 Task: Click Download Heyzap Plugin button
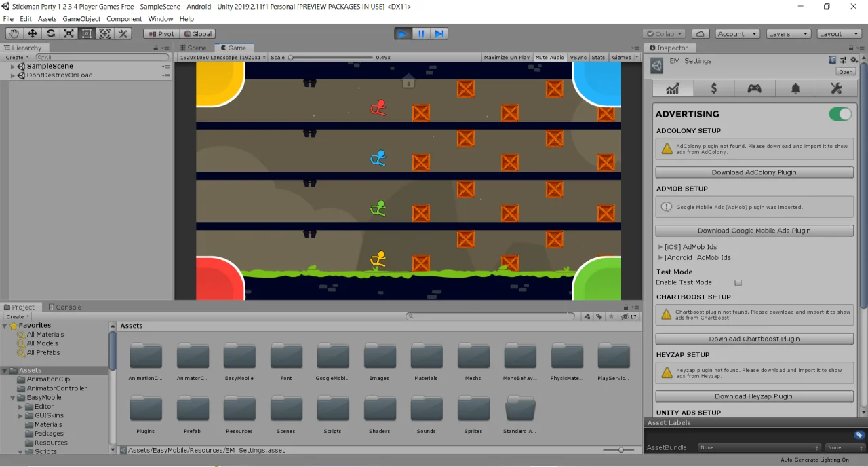coord(754,396)
